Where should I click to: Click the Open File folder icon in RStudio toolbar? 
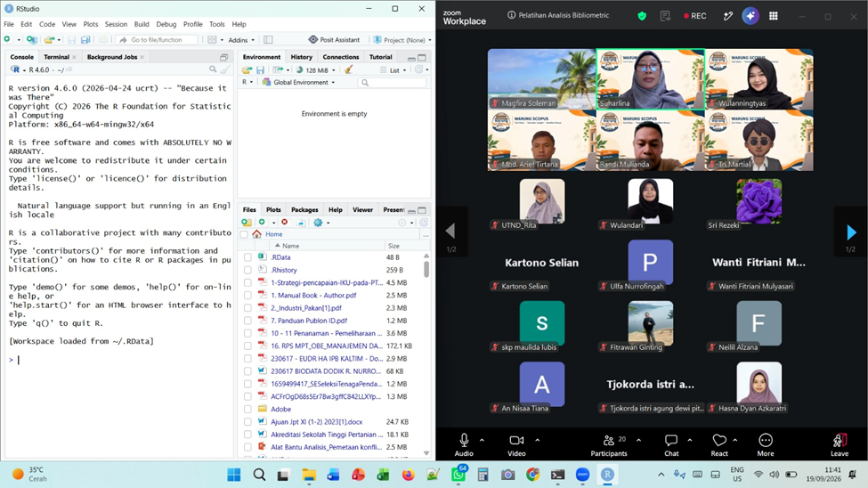point(49,40)
